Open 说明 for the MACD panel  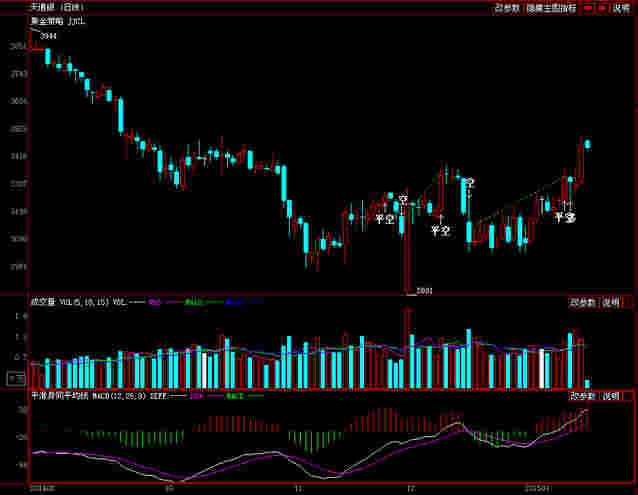point(610,397)
